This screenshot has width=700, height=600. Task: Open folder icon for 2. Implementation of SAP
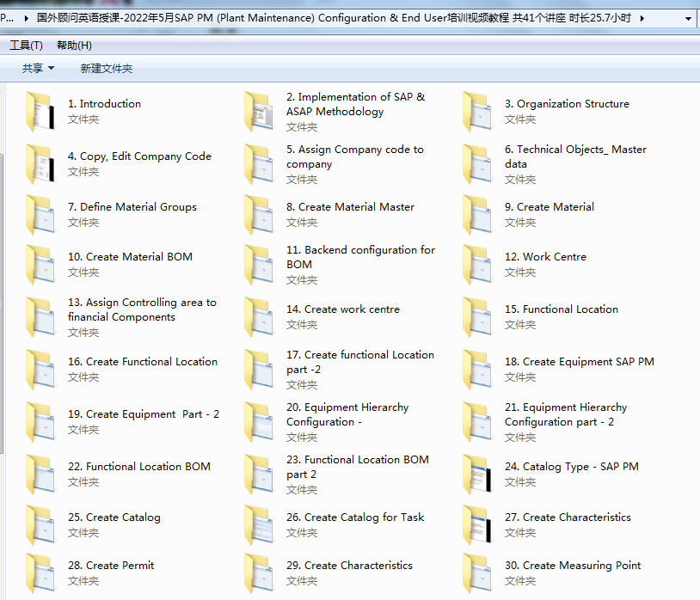(x=259, y=112)
